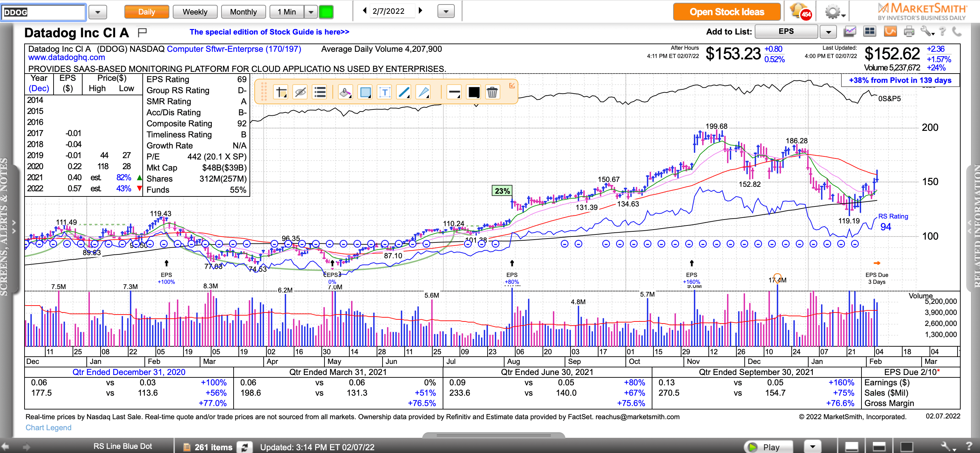
Task: Click the orange pattern recognition icon
Action: (x=890, y=31)
